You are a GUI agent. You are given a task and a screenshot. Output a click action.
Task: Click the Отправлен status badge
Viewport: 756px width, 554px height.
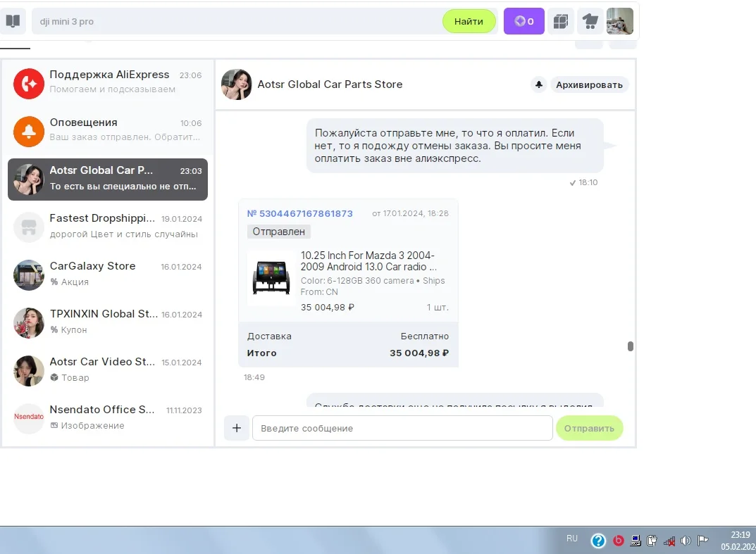[x=279, y=232]
